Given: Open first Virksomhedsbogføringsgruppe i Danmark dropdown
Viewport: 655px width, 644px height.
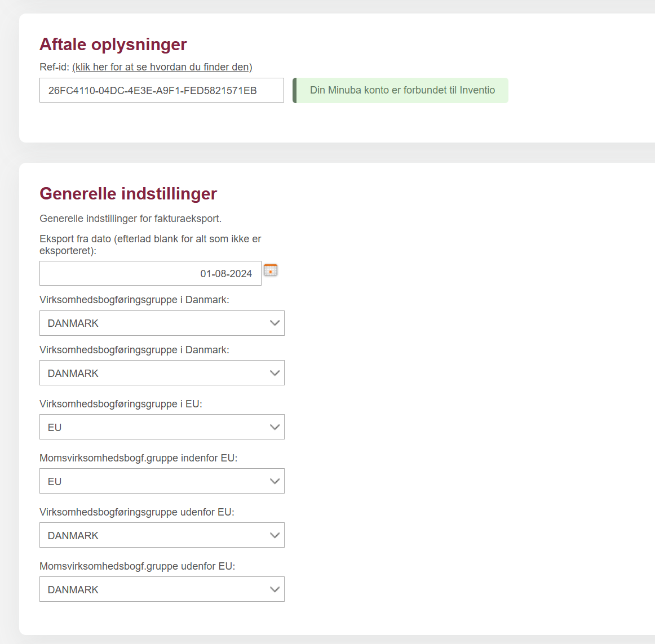Looking at the screenshot, I should pyautogui.click(x=162, y=323).
